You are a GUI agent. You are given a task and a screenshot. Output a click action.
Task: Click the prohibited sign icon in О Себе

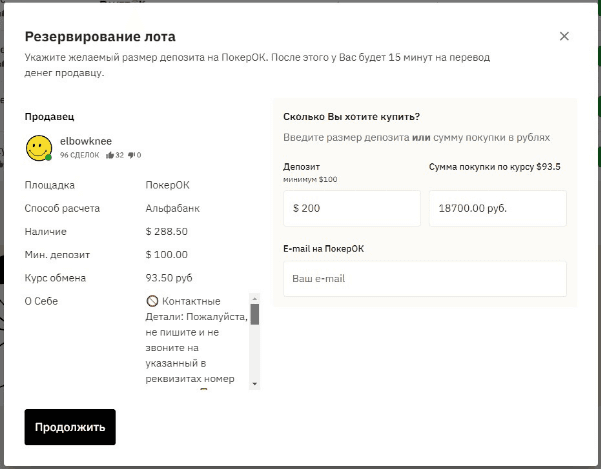click(152, 301)
